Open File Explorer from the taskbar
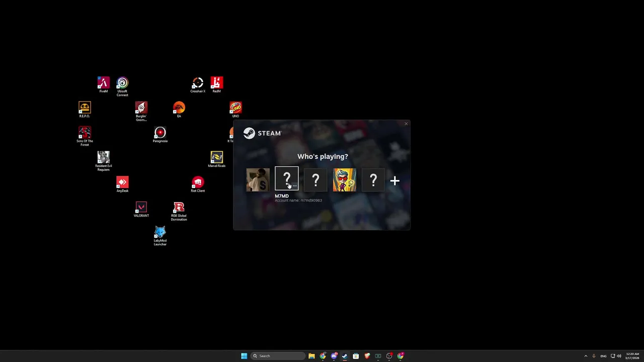 coord(311,356)
